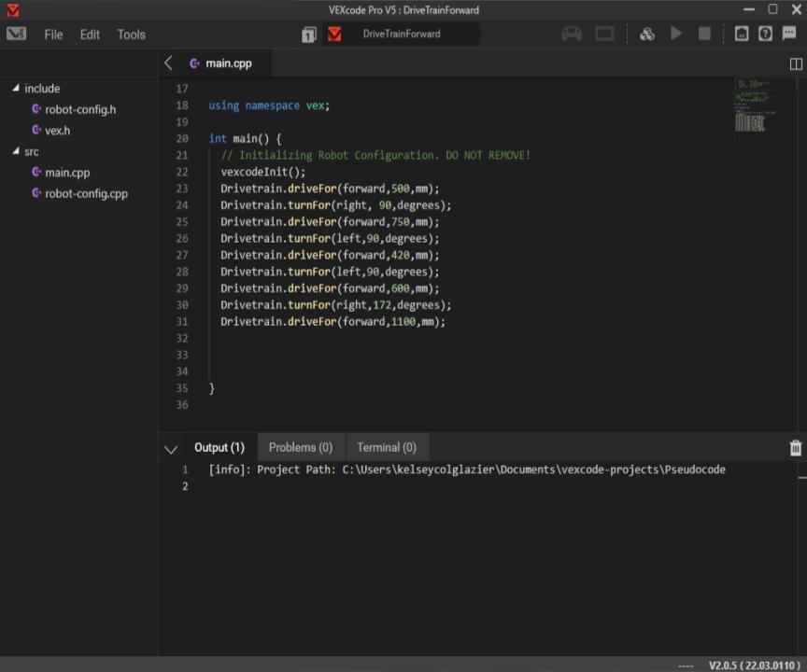Viewport: 807px width, 672px height.
Task: Click the slot selector icon
Action: [308, 35]
